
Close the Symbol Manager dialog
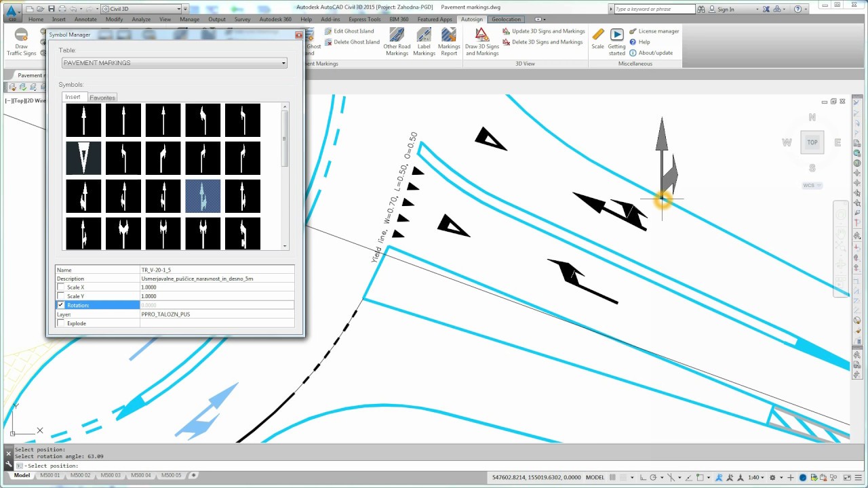(x=298, y=35)
